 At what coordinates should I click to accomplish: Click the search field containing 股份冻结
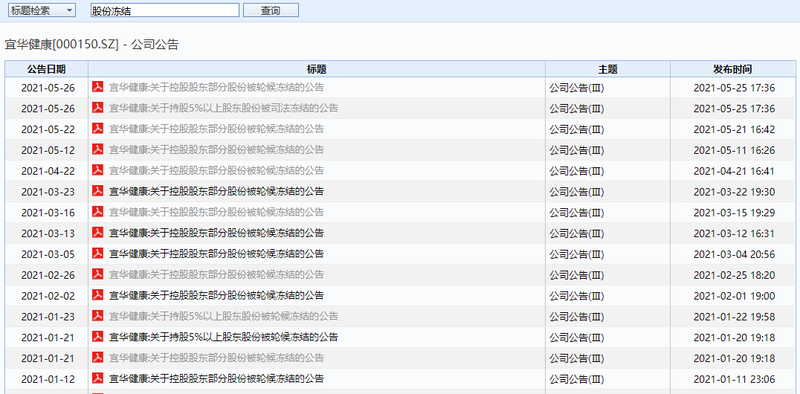pyautogui.click(x=165, y=10)
